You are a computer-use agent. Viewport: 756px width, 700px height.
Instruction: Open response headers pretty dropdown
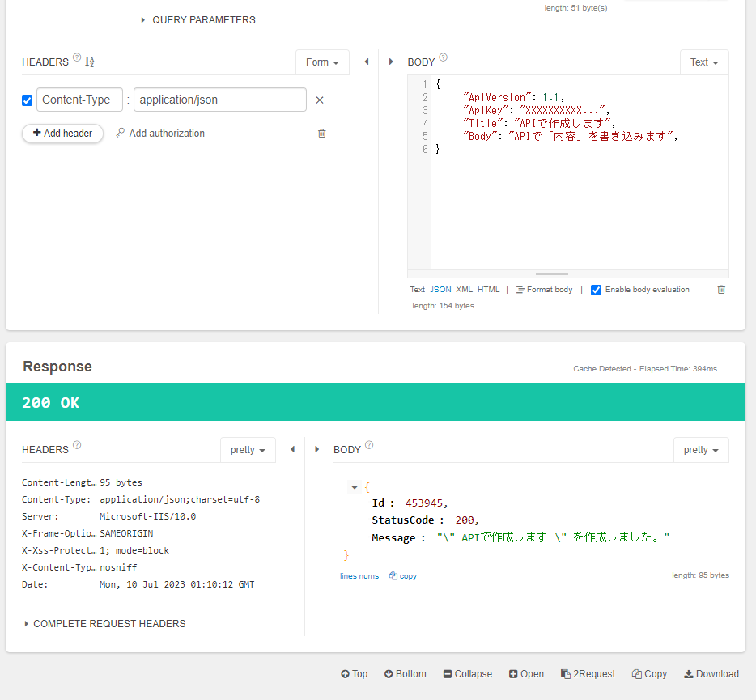[x=248, y=450]
